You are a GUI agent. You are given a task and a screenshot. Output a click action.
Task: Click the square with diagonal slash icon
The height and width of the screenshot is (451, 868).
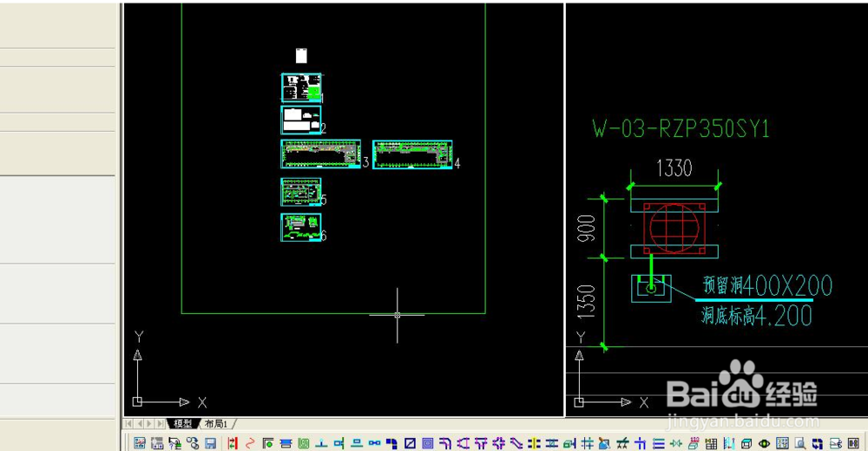(x=410, y=443)
